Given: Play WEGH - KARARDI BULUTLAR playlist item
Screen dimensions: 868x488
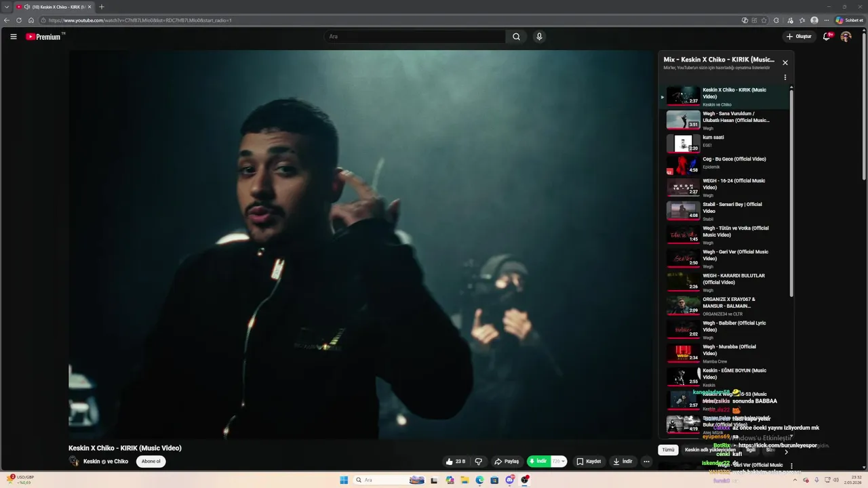Looking at the screenshot, I should pyautogui.click(x=724, y=282).
